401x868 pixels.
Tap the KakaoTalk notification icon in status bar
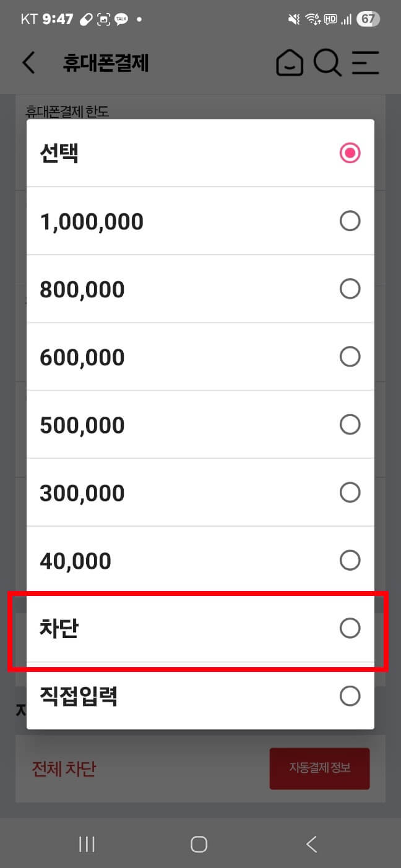[121, 19]
